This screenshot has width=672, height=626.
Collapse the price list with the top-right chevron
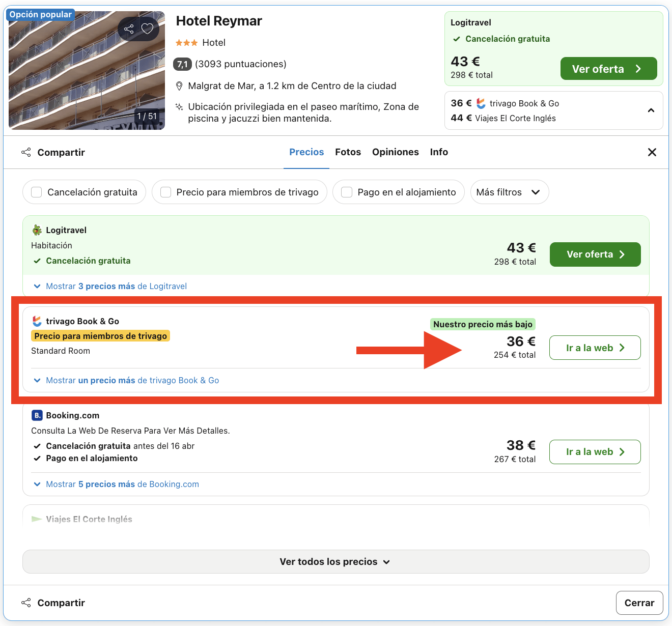[x=651, y=110]
